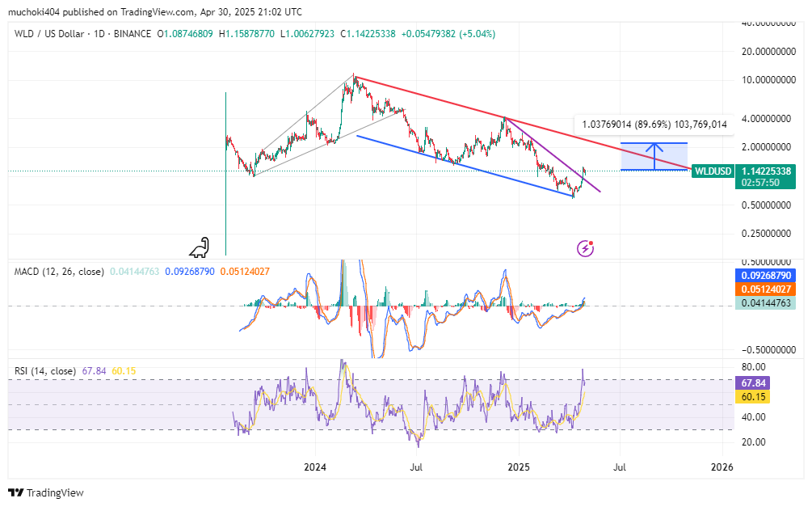This screenshot has height=507, width=812.
Task: Click the 2024 label on time axis
Action: pos(315,467)
